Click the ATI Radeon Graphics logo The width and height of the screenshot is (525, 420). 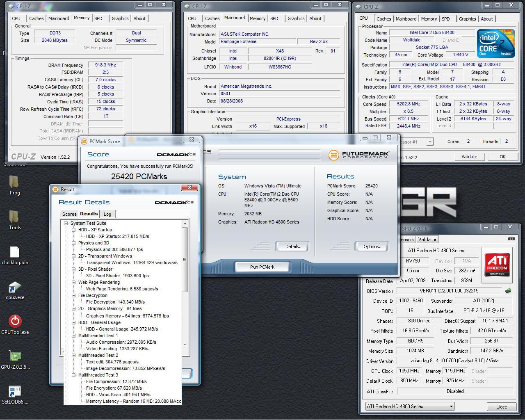[x=497, y=264]
